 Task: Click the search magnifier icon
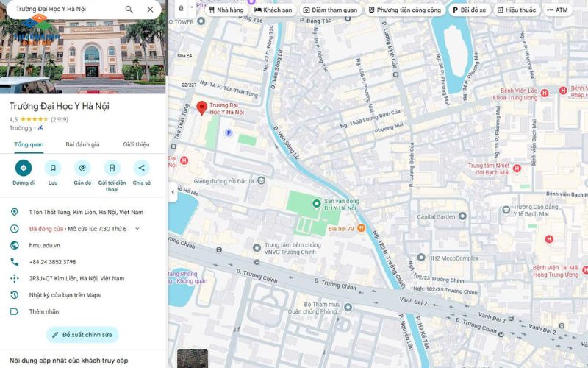(x=129, y=10)
